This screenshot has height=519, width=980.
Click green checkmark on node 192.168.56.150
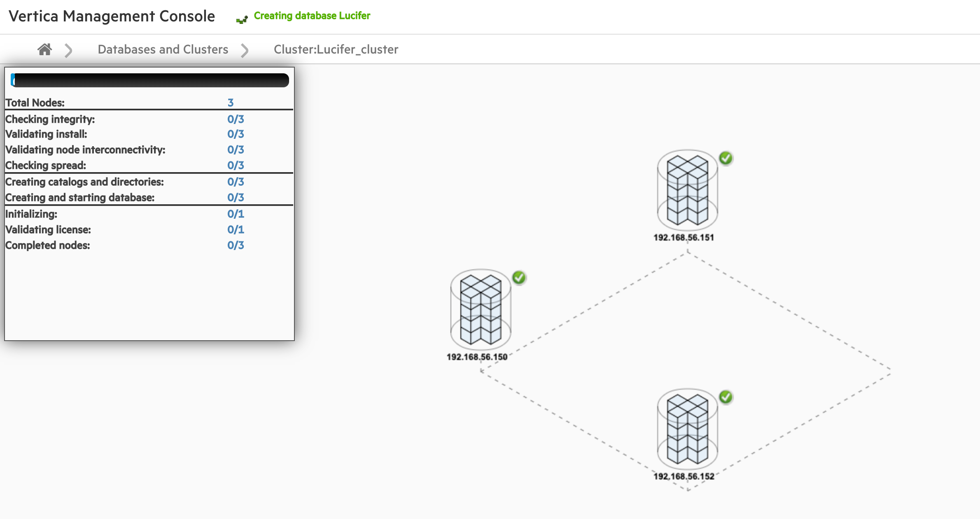[519, 278]
